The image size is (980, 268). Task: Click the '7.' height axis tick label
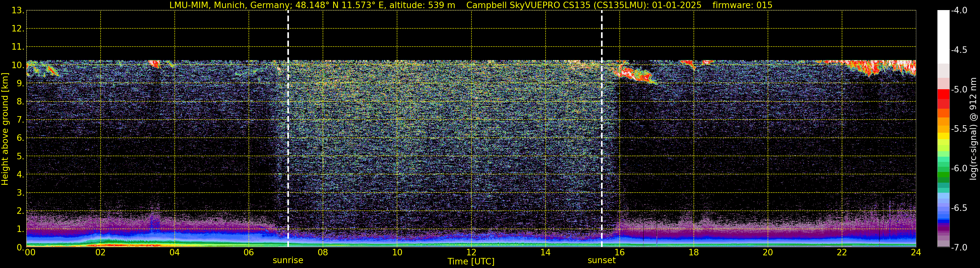coord(20,120)
